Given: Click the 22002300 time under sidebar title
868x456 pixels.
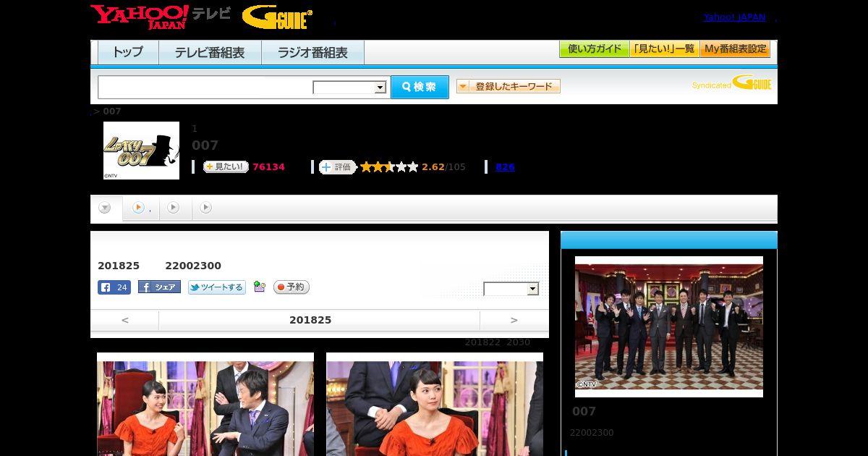Looking at the screenshot, I should pyautogui.click(x=592, y=433).
